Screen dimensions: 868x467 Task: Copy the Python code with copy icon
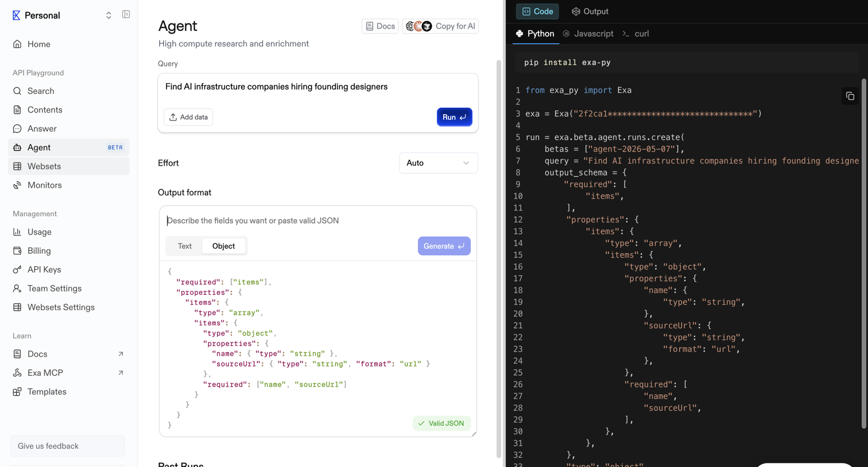coord(850,96)
